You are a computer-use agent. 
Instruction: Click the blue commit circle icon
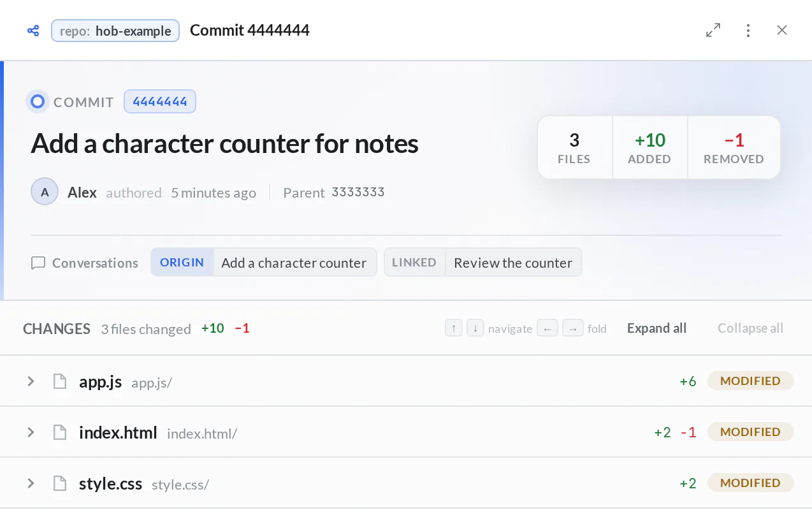click(x=38, y=101)
